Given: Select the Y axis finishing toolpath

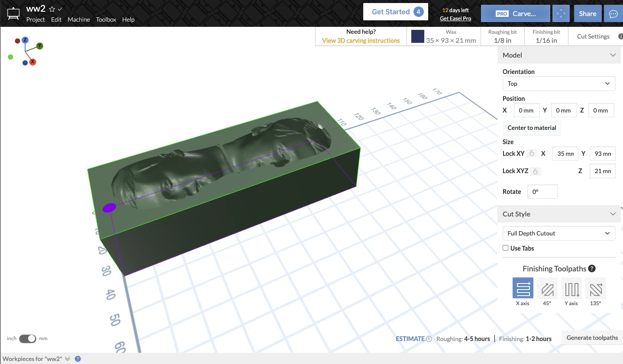Looking at the screenshot, I should 571,288.
